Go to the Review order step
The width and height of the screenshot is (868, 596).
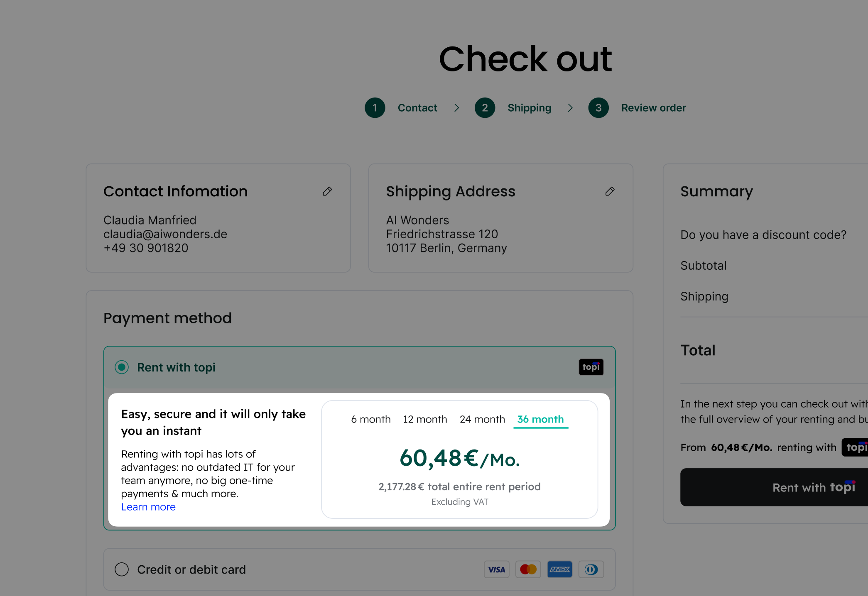tap(653, 108)
